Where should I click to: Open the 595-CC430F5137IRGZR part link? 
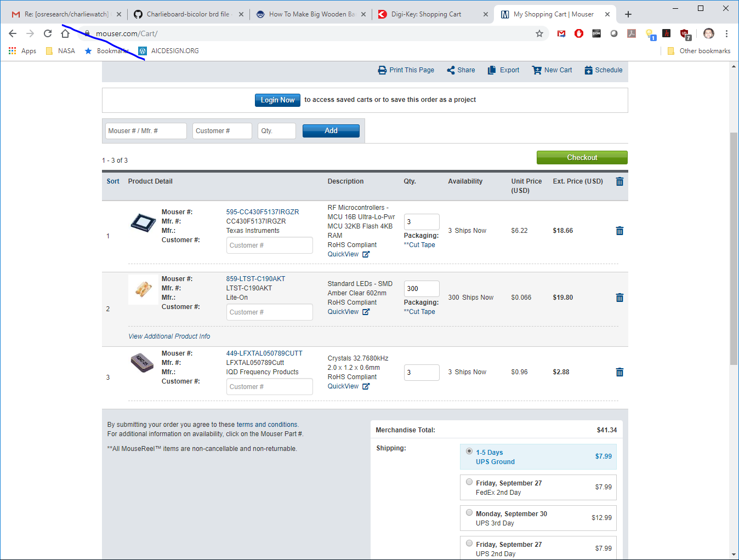263,212
